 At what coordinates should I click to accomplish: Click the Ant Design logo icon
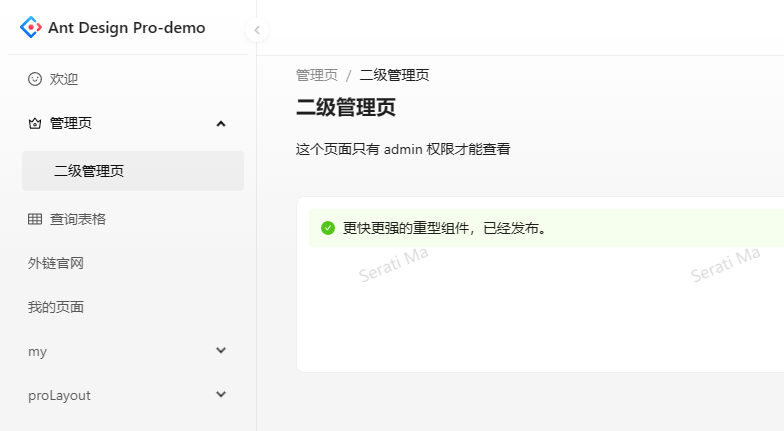(x=31, y=28)
